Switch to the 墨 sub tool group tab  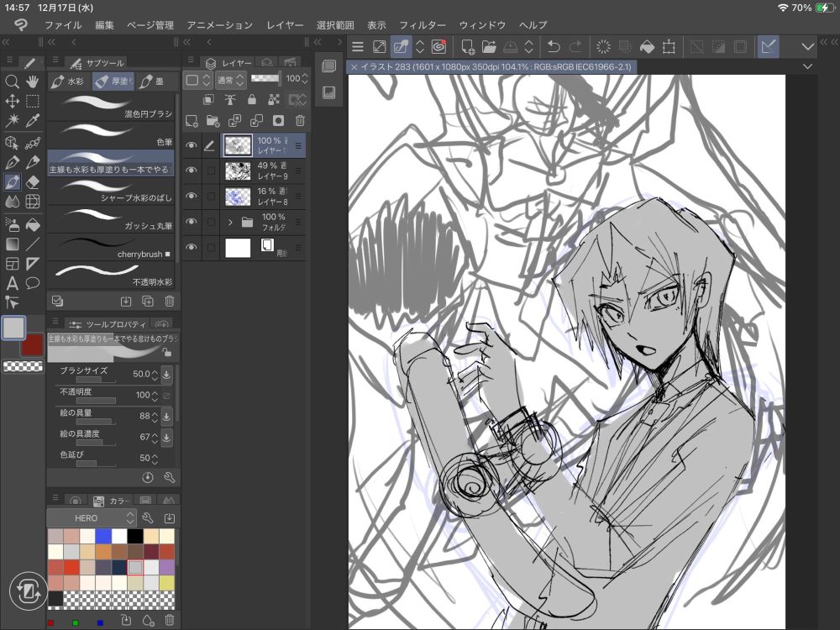click(x=152, y=81)
